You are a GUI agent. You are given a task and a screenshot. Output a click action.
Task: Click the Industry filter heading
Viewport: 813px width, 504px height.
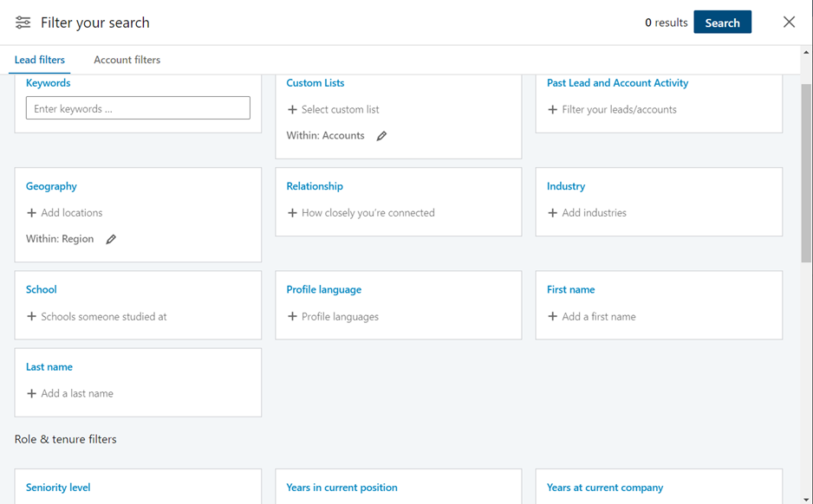pyautogui.click(x=566, y=186)
